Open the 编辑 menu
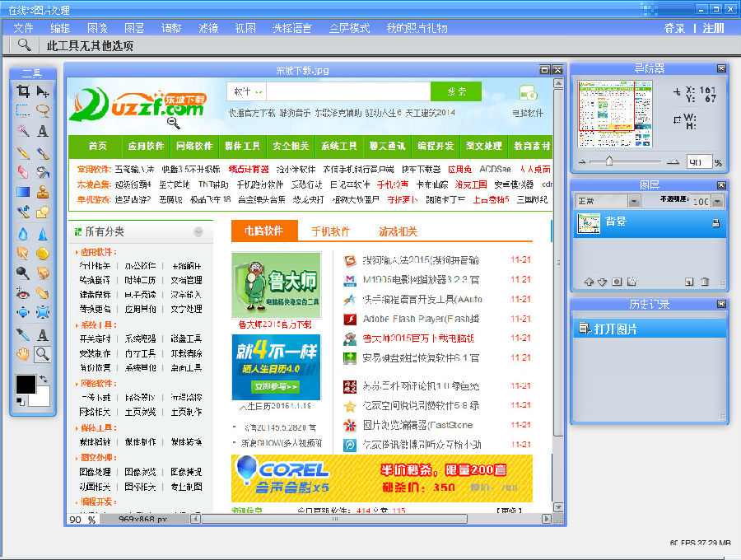The height and width of the screenshot is (560, 741). 60,28
